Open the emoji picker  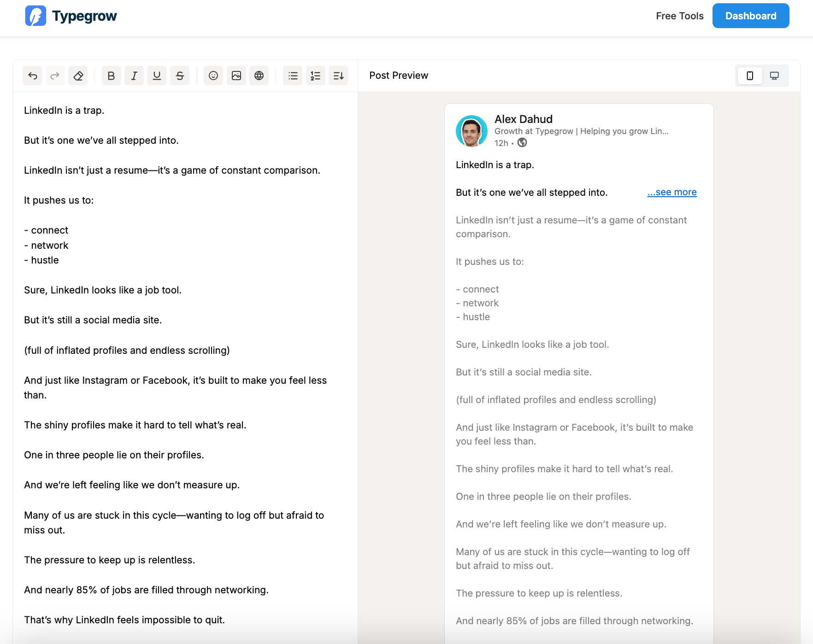coord(213,76)
